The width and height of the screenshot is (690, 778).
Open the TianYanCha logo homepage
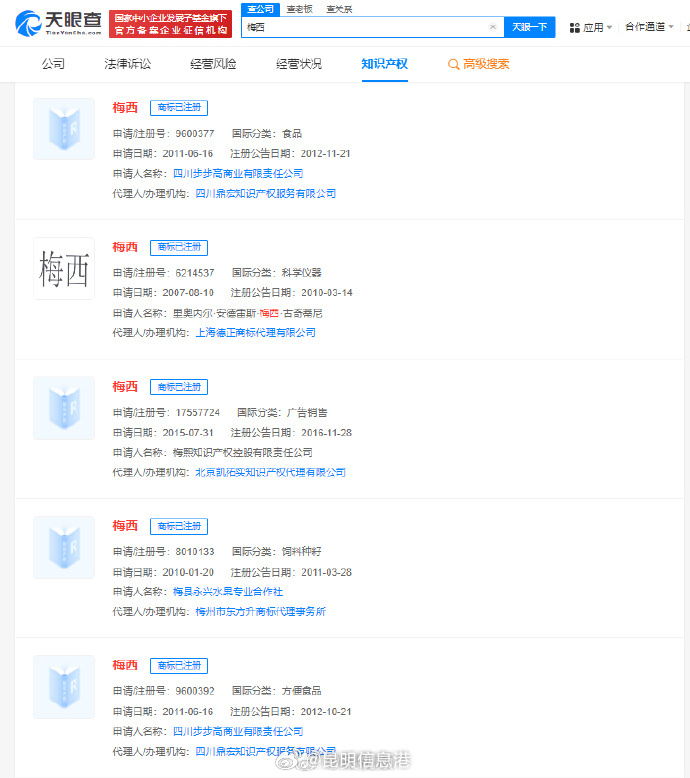coord(58,23)
